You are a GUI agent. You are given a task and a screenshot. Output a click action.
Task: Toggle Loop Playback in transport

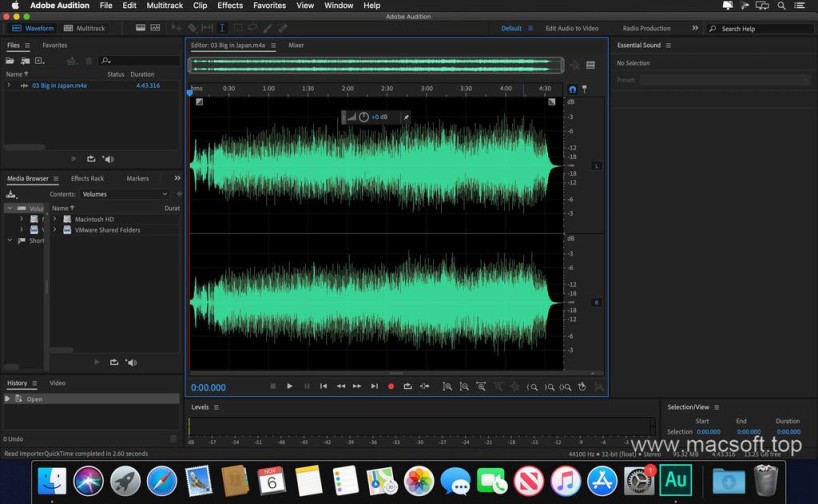(x=407, y=386)
